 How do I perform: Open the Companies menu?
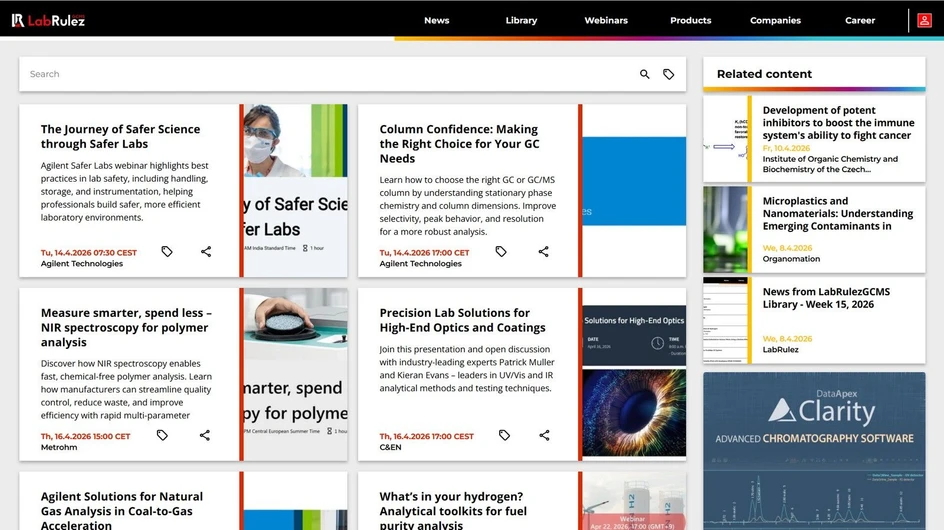point(775,20)
